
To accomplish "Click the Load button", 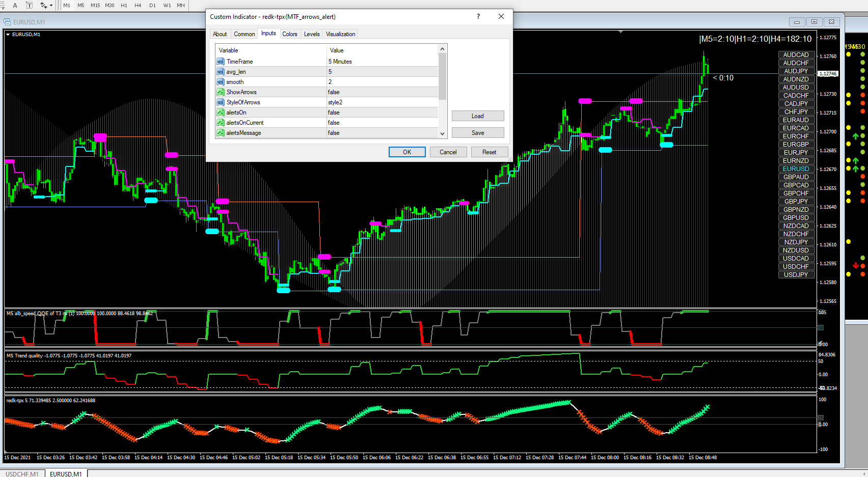I will coord(478,116).
